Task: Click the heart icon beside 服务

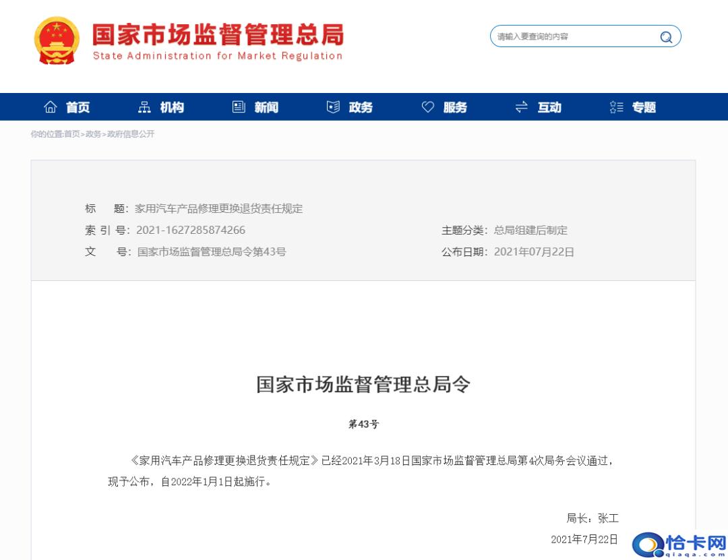Action: pos(427,107)
